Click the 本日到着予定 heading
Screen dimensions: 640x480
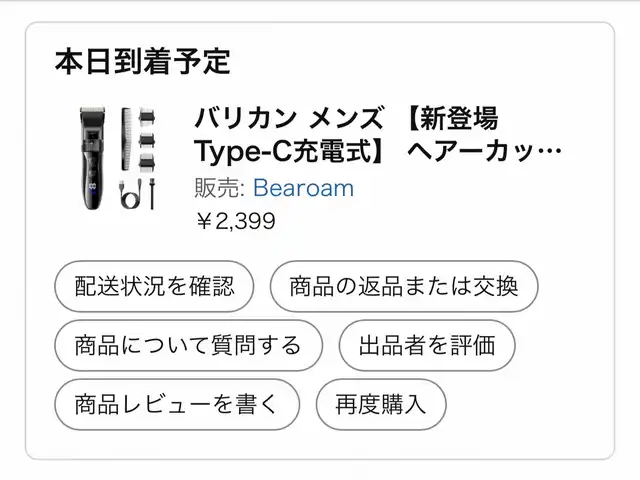pos(142,62)
